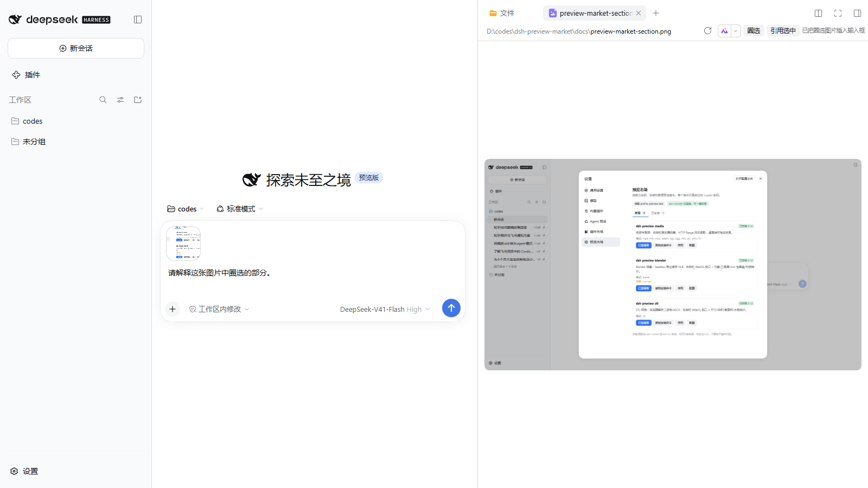The height and width of the screenshot is (488, 868).
Task: Toggle the right side panel icon
Action: point(858,13)
